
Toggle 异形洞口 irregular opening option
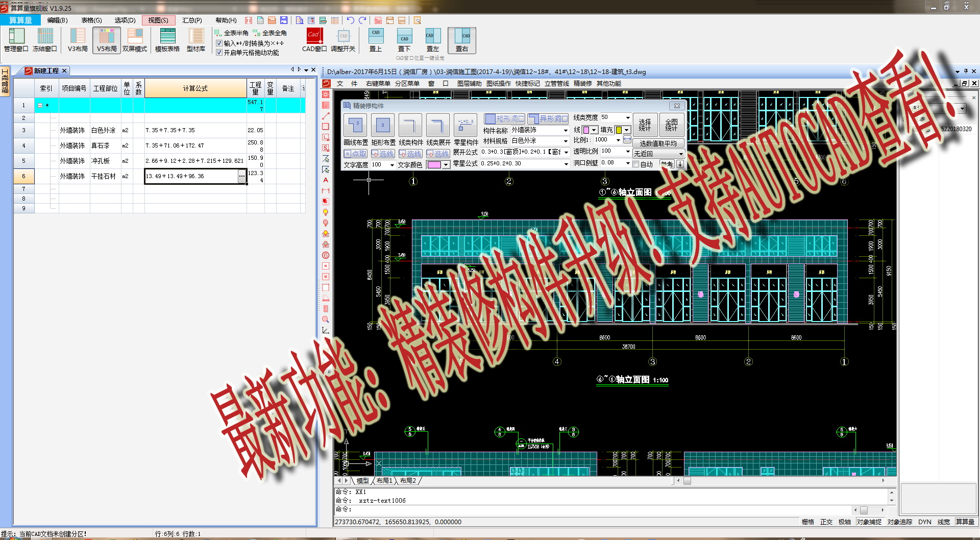click(548, 118)
